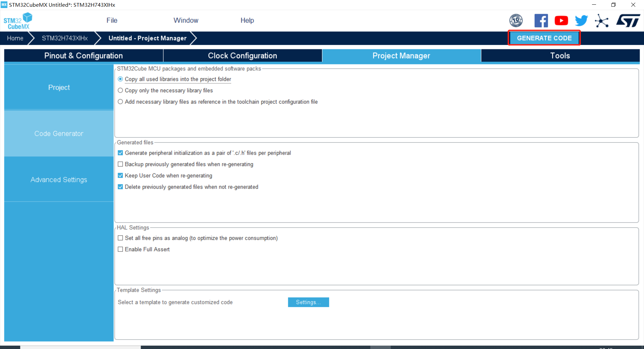Toggle Delete previously generated files checkbox

click(x=120, y=187)
